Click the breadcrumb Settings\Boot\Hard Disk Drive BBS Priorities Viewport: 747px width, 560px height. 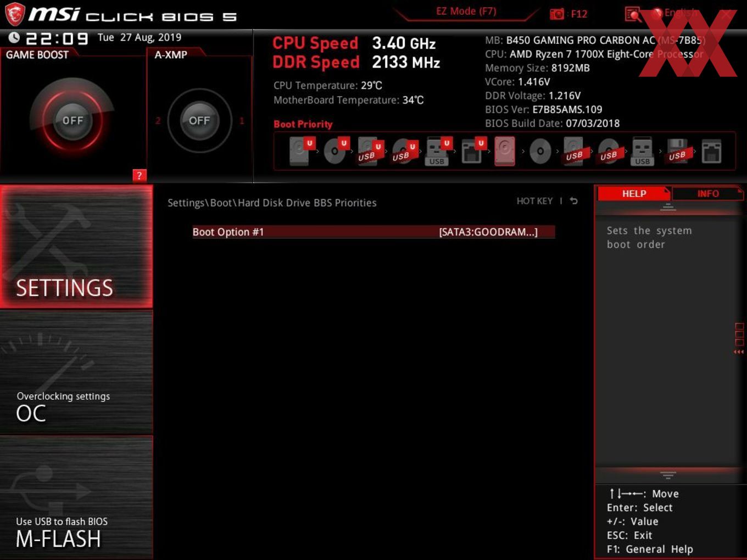point(272,203)
